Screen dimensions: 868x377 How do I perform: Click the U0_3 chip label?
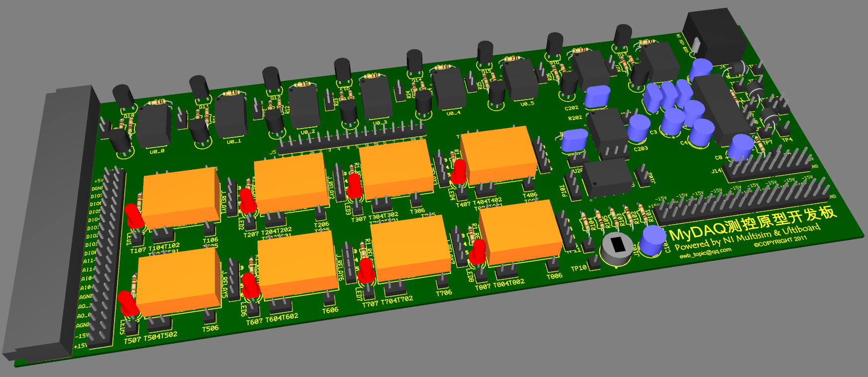(x=380, y=123)
